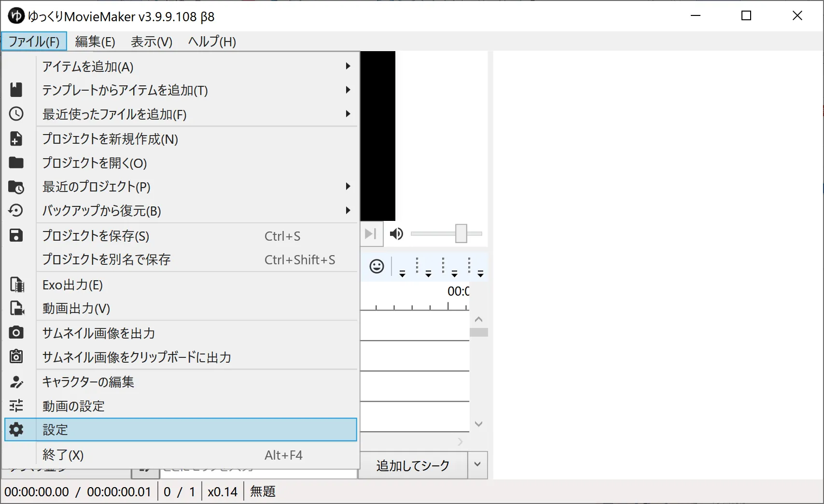Click the timeline vertical scrollbar down arrow
824x504 pixels.
point(479,424)
